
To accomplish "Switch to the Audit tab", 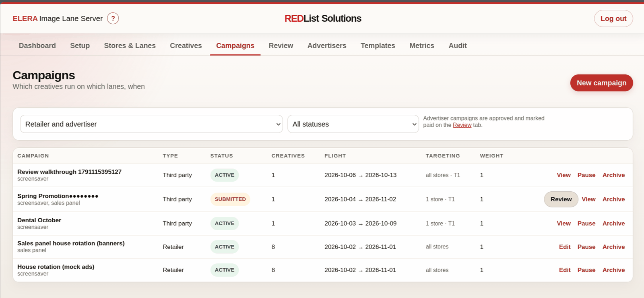I will pos(458,46).
